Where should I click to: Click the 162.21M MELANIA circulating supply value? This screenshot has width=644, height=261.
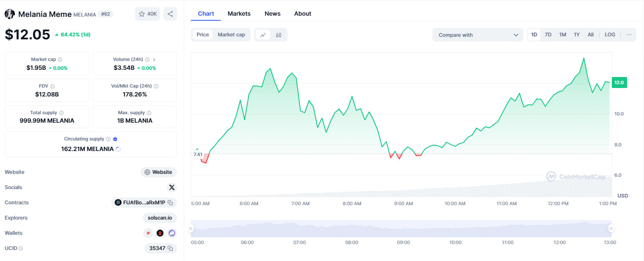(x=88, y=149)
